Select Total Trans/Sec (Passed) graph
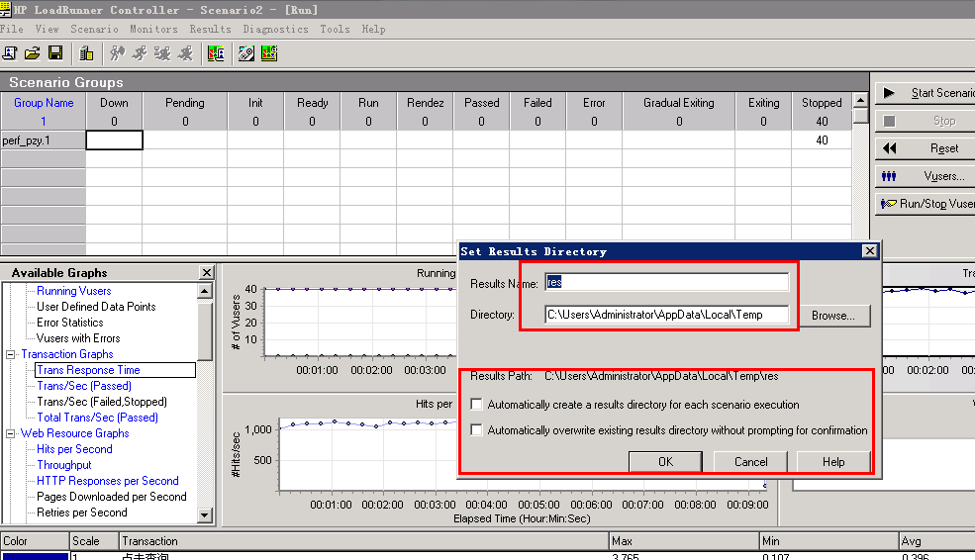Image resolution: width=975 pixels, height=560 pixels. point(98,418)
